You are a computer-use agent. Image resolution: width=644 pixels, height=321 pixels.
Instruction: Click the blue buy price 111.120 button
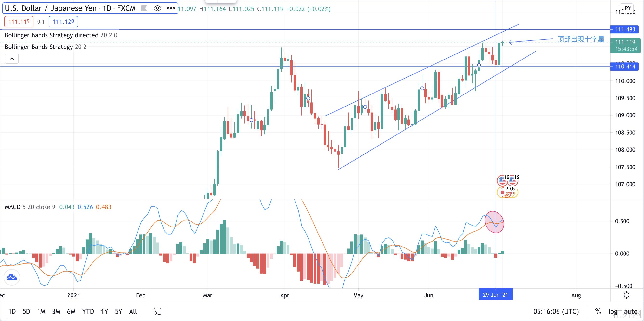63,22
